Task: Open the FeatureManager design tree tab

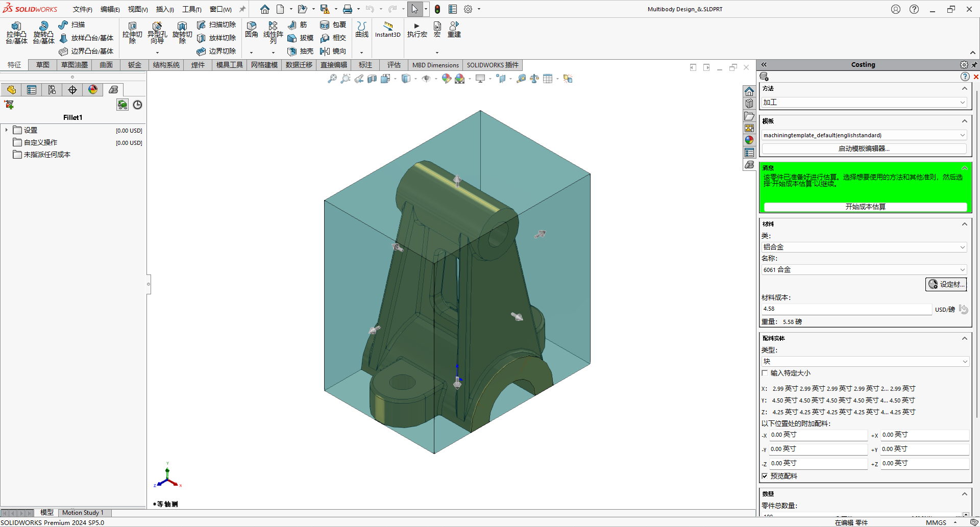Action: [11, 89]
